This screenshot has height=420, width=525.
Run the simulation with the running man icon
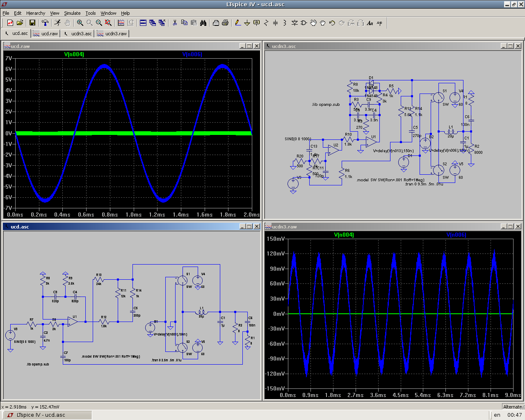[58, 23]
